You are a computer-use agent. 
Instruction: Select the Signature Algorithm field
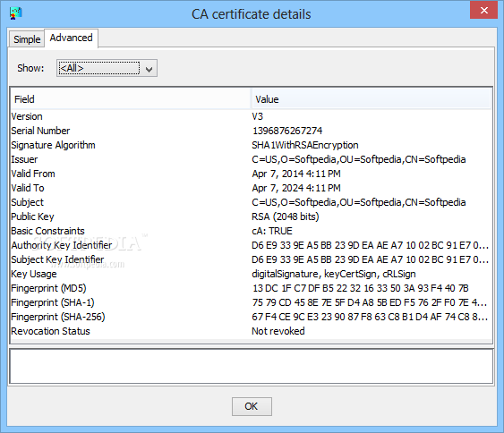tap(53, 145)
